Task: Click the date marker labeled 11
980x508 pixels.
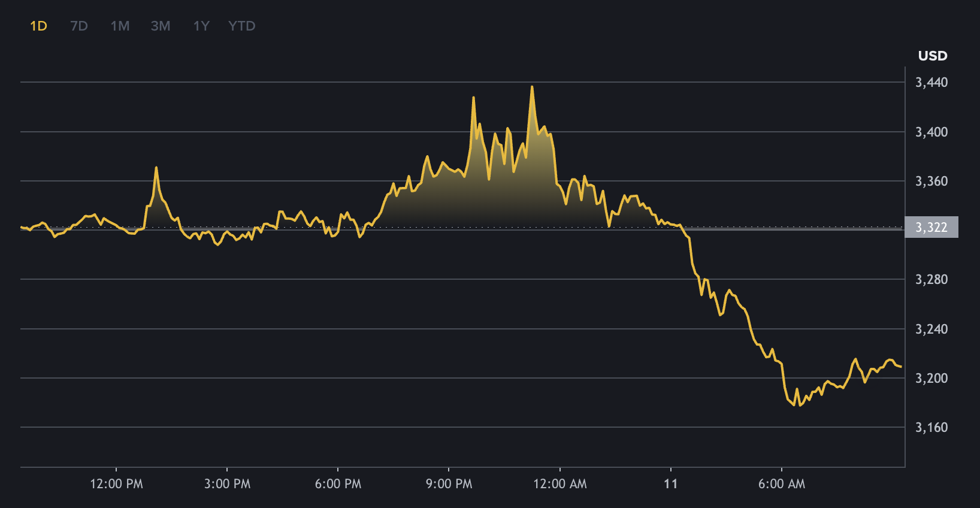Action: (671, 483)
